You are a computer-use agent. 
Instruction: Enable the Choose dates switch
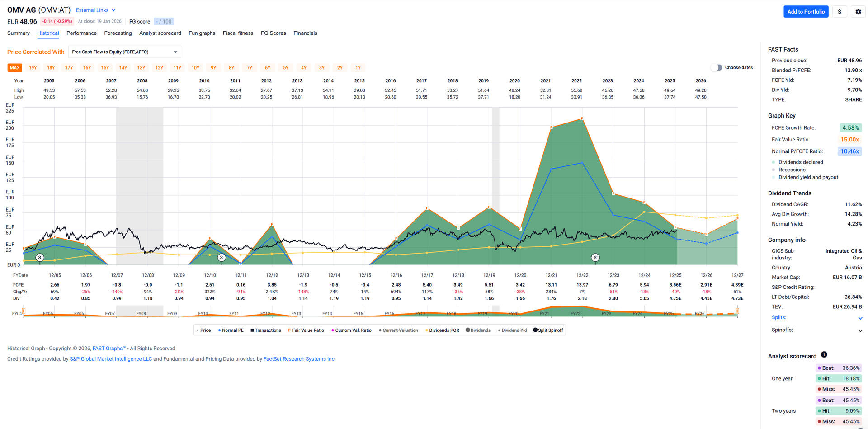click(717, 68)
